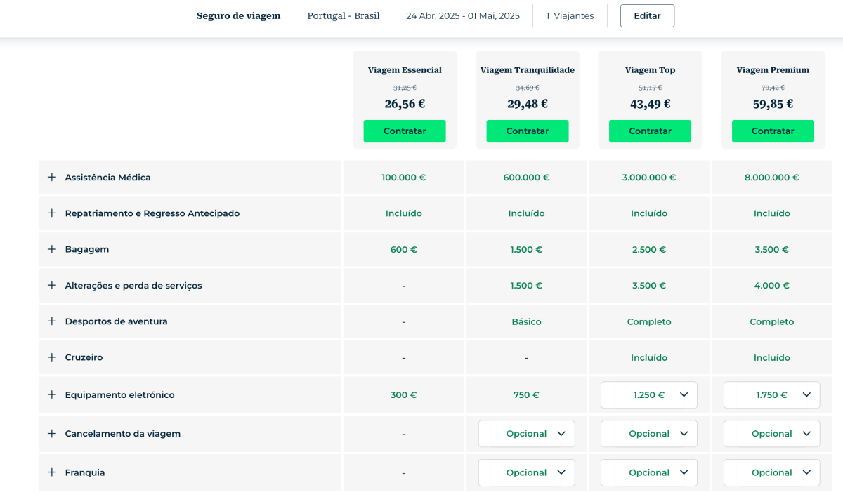843x504 pixels.
Task: Expand Cancelamento da viagem plus icon
Action: coord(51,433)
